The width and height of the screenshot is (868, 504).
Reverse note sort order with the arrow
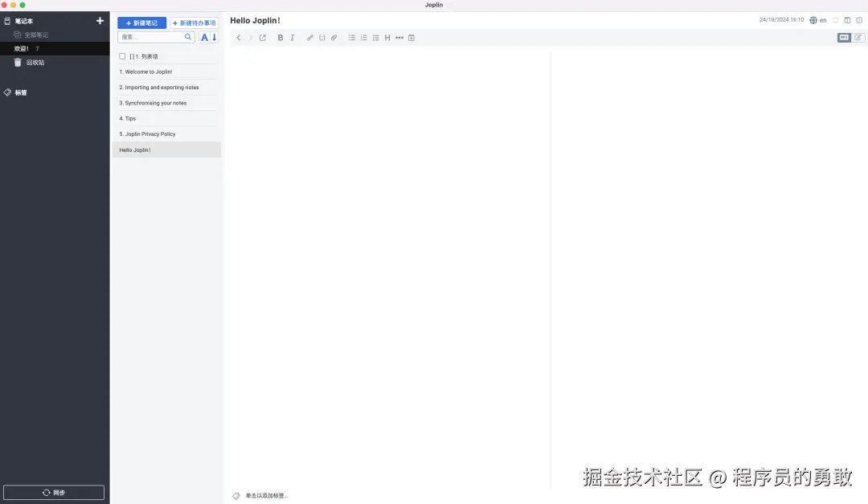[214, 36]
